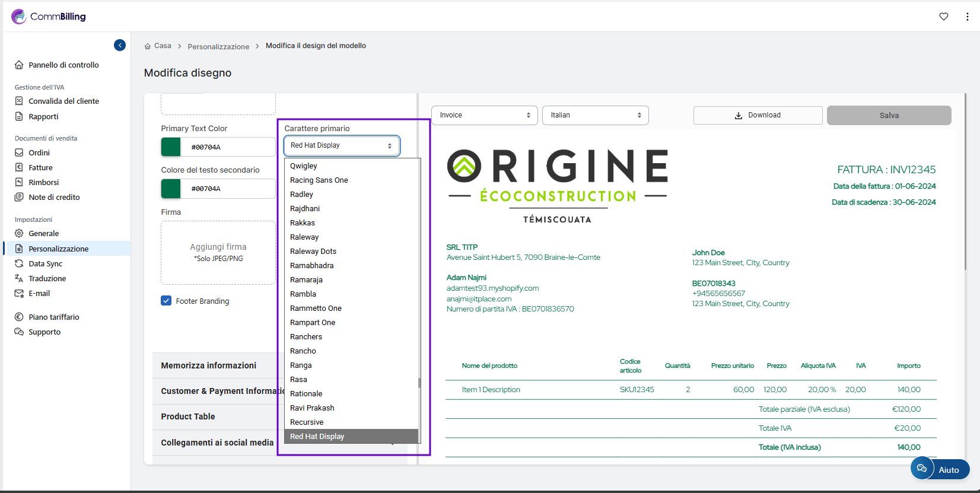The image size is (980, 493).
Task: Collapse the sidebar with the arrow icon
Action: tap(120, 45)
